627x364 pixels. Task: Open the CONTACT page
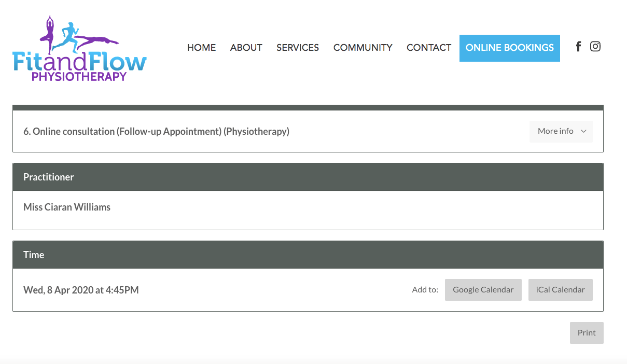429,47
